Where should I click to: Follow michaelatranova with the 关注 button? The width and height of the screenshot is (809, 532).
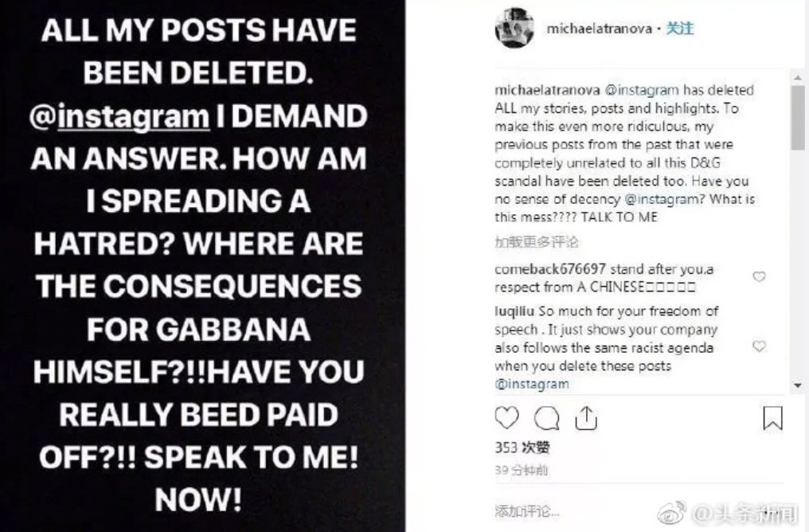(x=680, y=29)
